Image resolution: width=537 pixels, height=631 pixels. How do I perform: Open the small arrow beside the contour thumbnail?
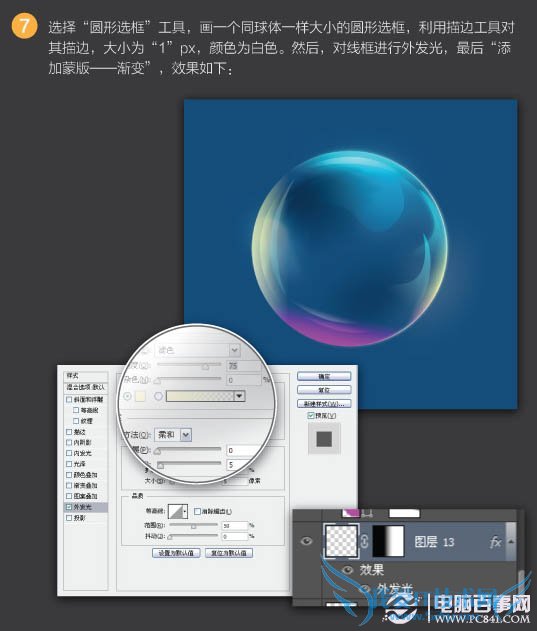coord(185,511)
